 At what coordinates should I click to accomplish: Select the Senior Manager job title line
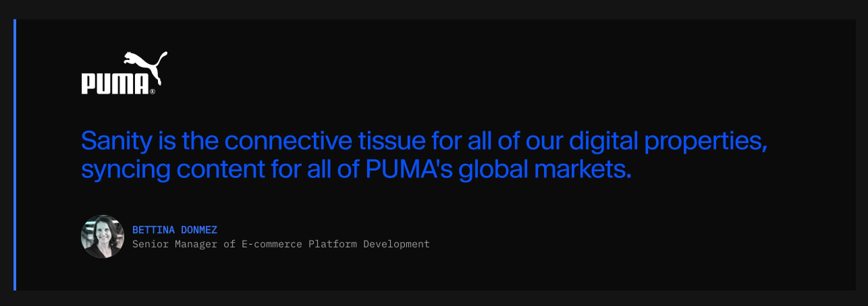(x=281, y=244)
